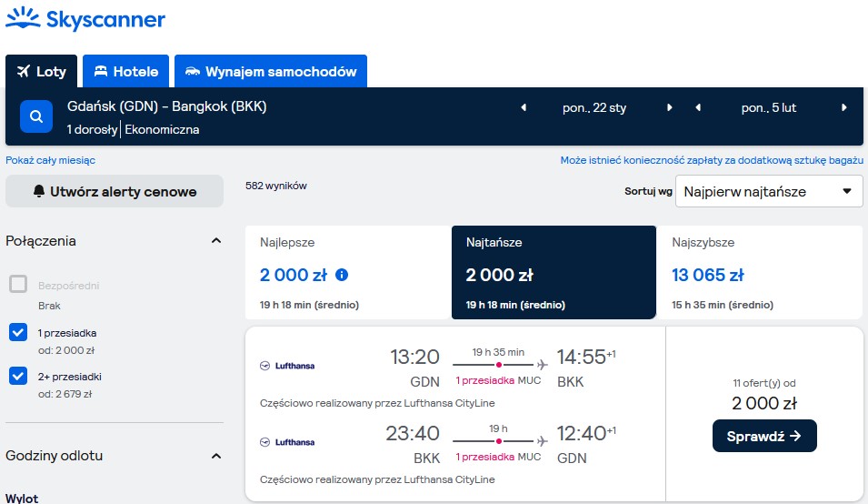This screenshot has width=868, height=504.
Task: Click Utwórz alerty cenowe button
Action: (115, 191)
